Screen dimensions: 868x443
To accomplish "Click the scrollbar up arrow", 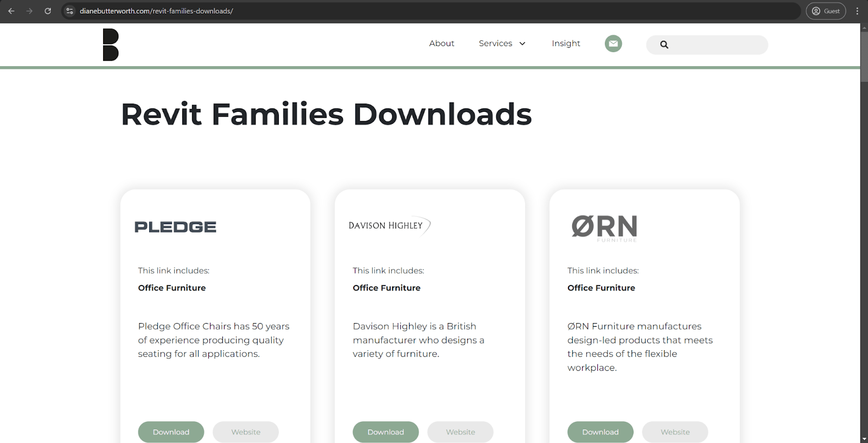I will (864, 27).
